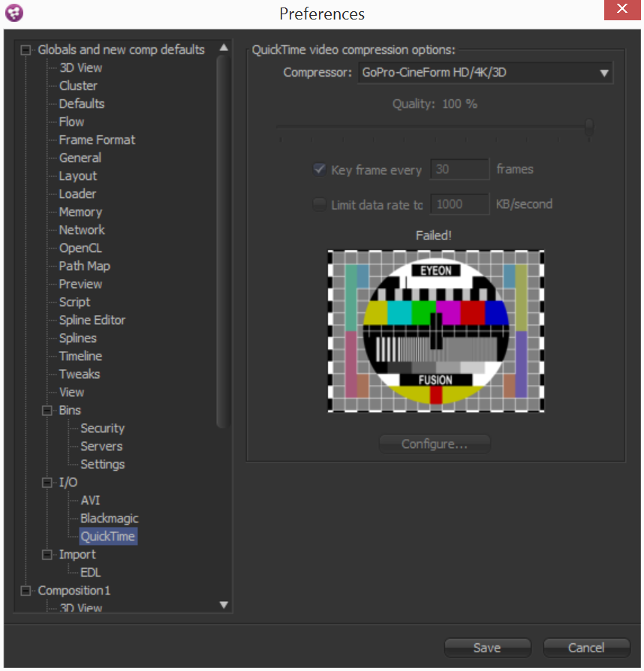Open Settings under Bins
The height and width of the screenshot is (671, 644).
click(103, 465)
